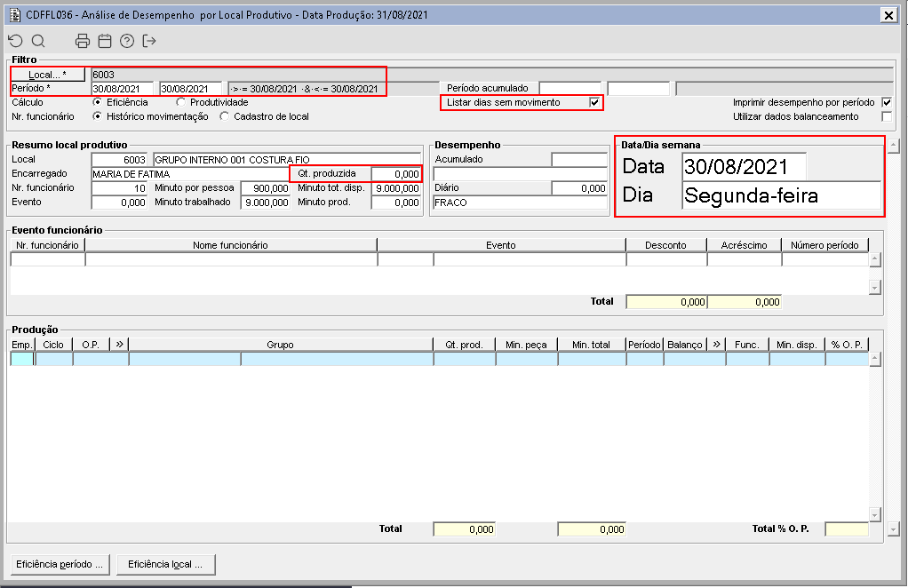Click the Nome funcionário column header

pos(230,245)
